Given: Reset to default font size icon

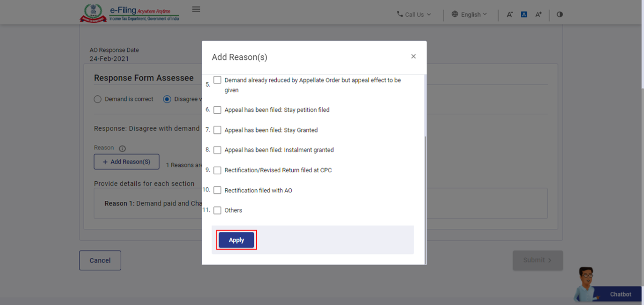Looking at the screenshot, I should [x=524, y=14].
